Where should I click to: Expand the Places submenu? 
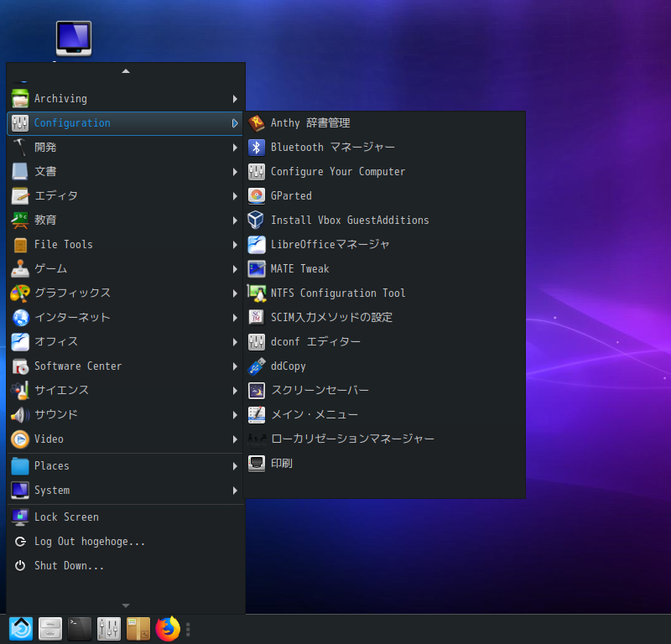click(x=50, y=465)
